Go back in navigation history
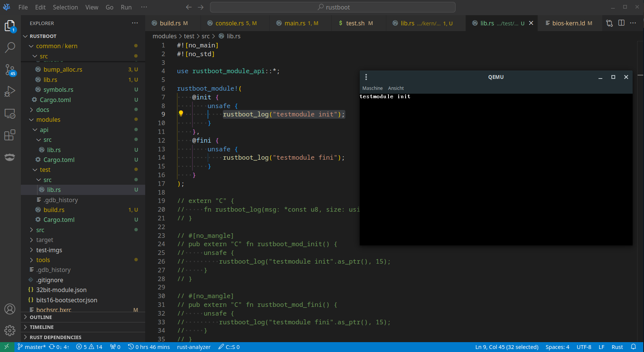Image resolution: width=644 pixels, height=352 pixels. [189, 7]
